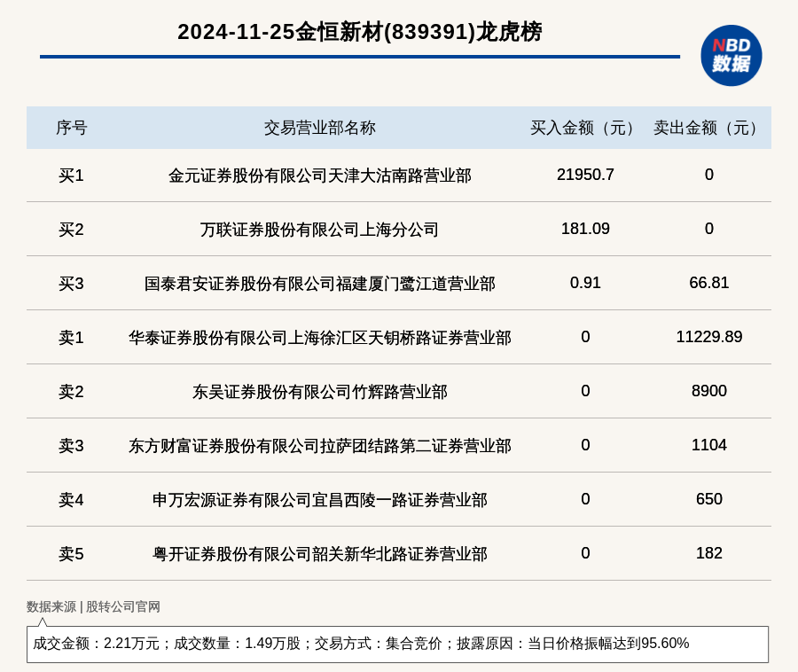Click the 成交金额 summary footnote box
The width and height of the screenshot is (798, 672).
tap(397, 644)
